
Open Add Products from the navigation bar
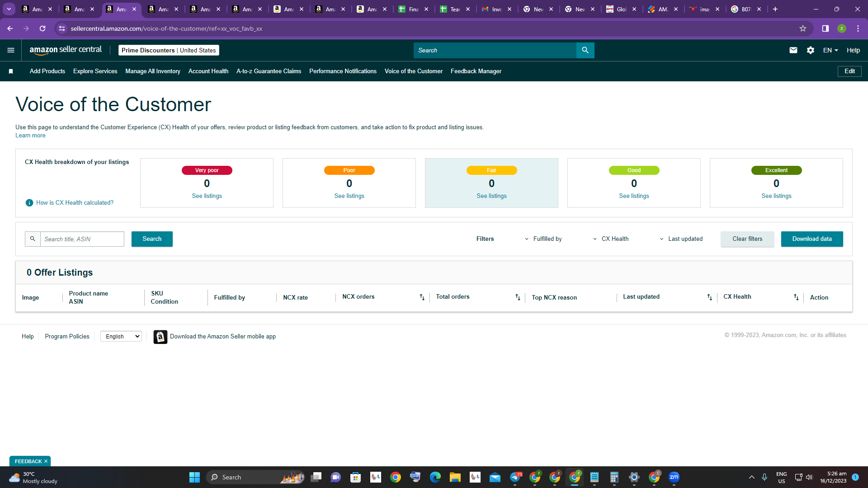pos(47,71)
